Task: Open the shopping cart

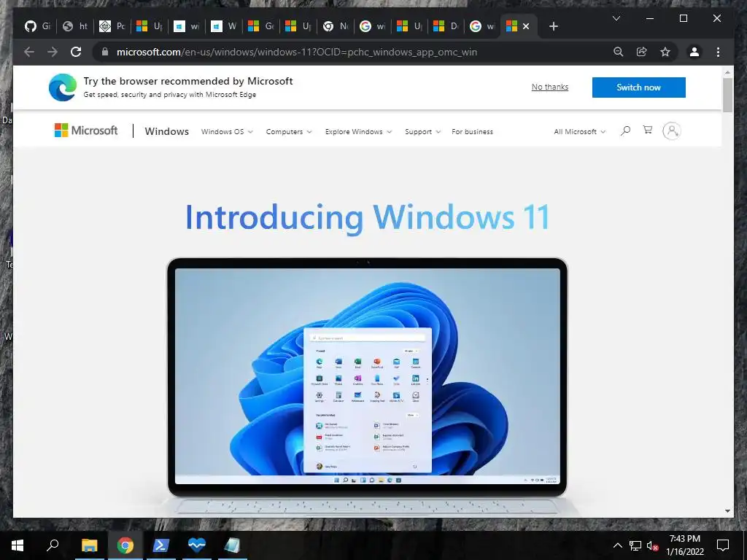Action: click(648, 130)
